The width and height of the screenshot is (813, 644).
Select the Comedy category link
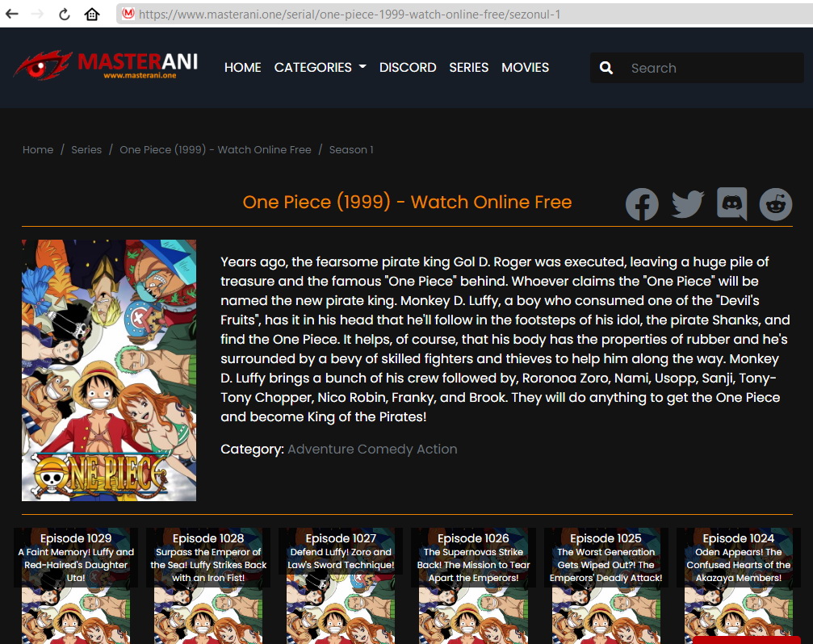point(385,450)
